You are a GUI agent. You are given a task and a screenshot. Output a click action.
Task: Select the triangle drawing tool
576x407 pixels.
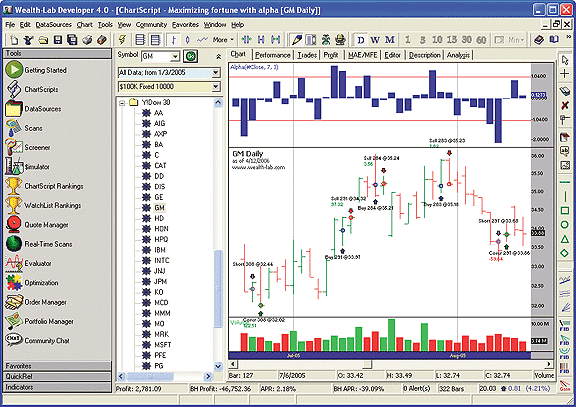click(565, 239)
